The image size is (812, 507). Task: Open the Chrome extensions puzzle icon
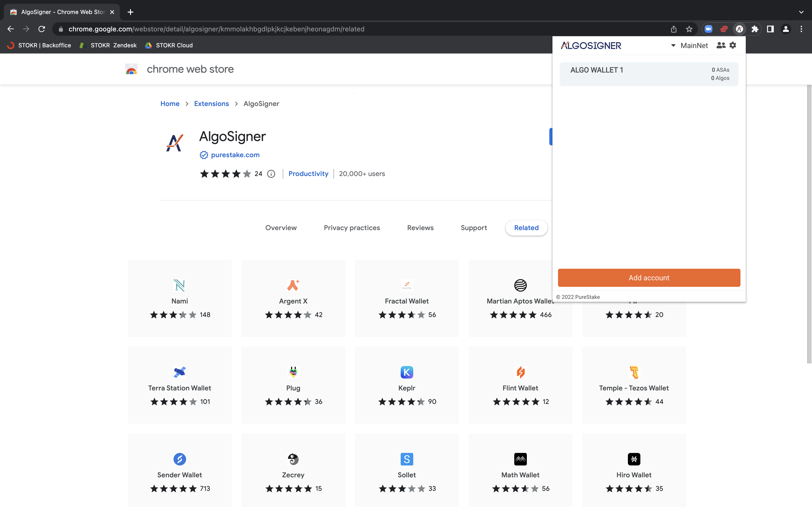pyautogui.click(x=755, y=29)
